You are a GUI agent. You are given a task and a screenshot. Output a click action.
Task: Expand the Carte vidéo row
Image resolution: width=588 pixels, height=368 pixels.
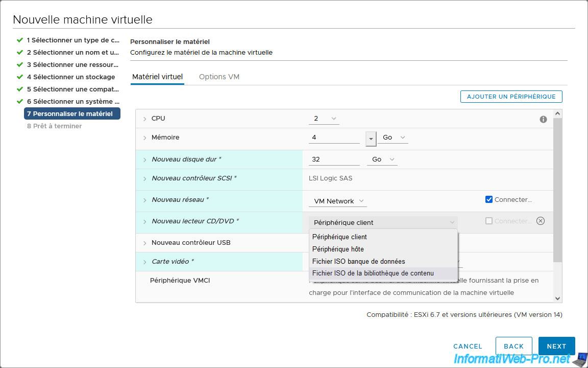pyautogui.click(x=145, y=262)
